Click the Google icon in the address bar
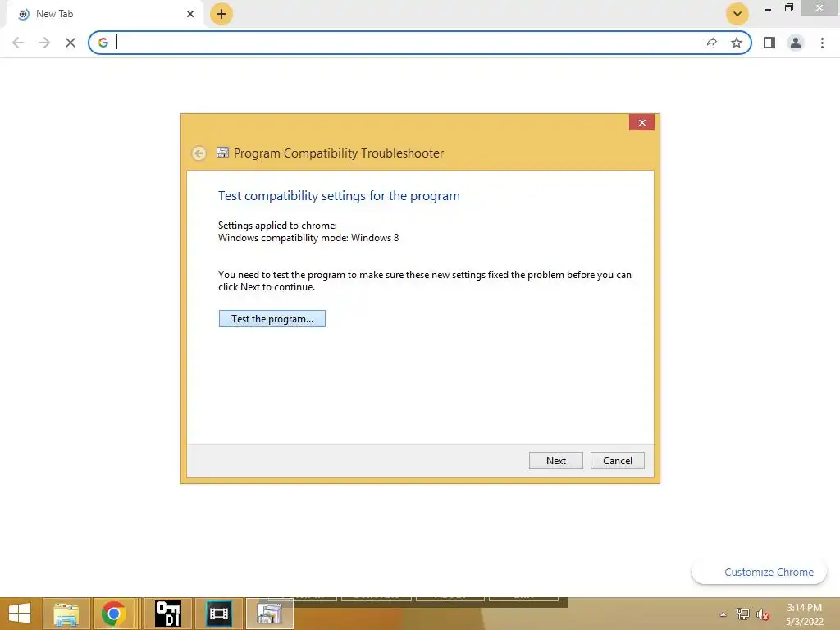 [x=103, y=43]
